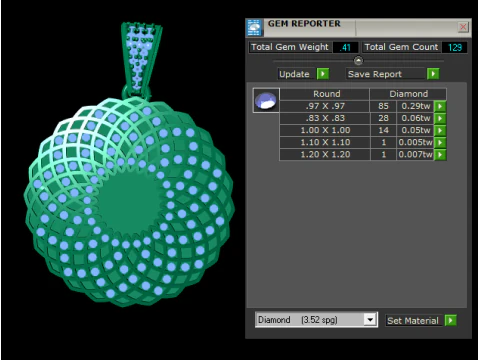Click the Total Gem Weight value field

(345, 47)
